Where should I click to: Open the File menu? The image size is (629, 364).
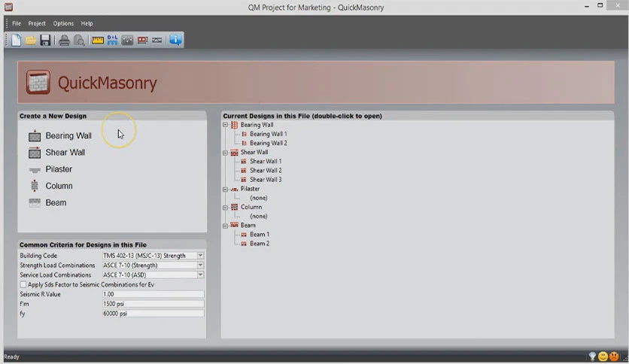click(x=17, y=23)
